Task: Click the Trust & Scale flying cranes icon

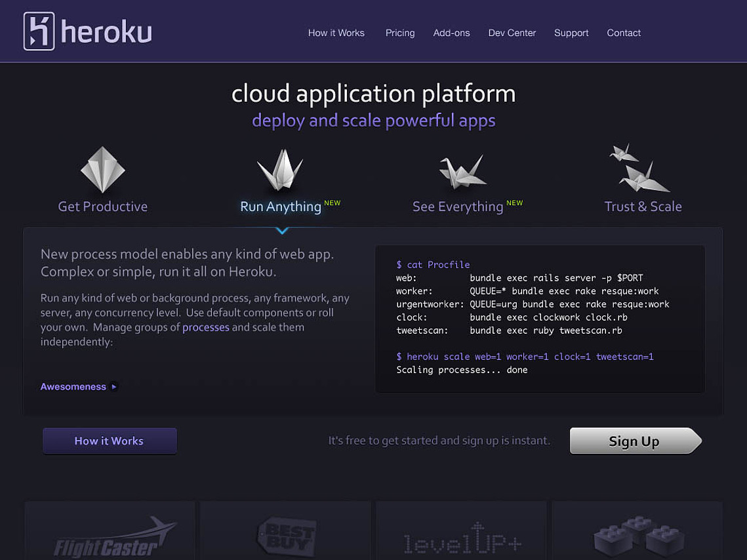Action: pyautogui.click(x=640, y=168)
